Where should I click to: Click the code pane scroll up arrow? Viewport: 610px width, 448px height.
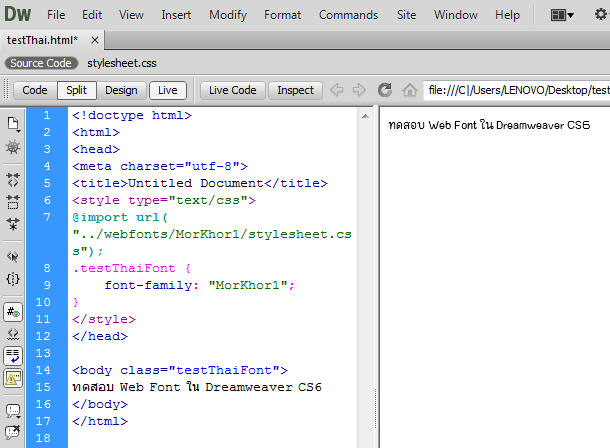[365, 116]
